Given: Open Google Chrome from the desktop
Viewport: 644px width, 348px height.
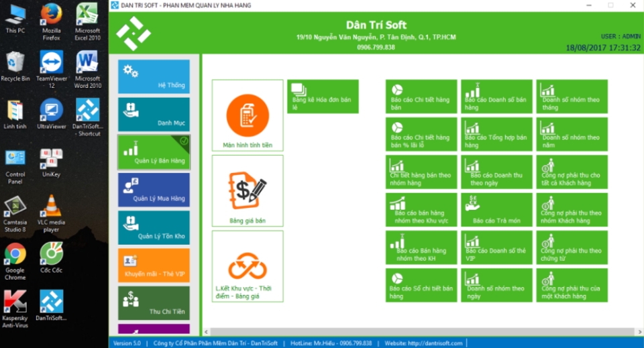Looking at the screenshot, I should coord(15,258).
